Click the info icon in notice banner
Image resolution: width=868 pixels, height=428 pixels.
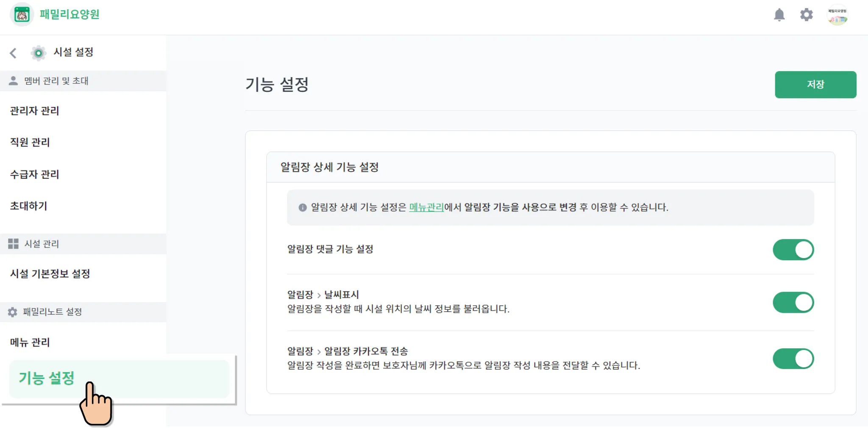pos(302,208)
